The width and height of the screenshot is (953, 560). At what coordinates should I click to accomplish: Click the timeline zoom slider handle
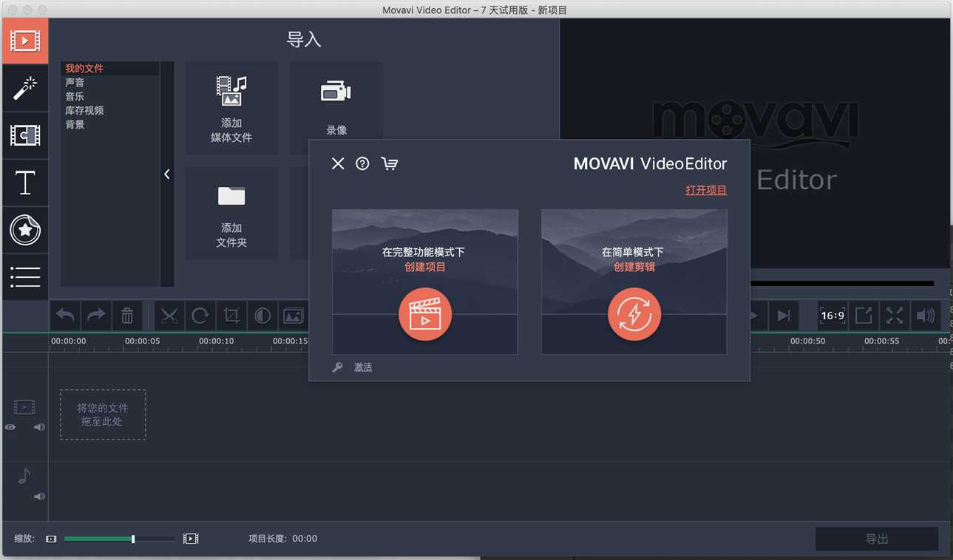(133, 539)
